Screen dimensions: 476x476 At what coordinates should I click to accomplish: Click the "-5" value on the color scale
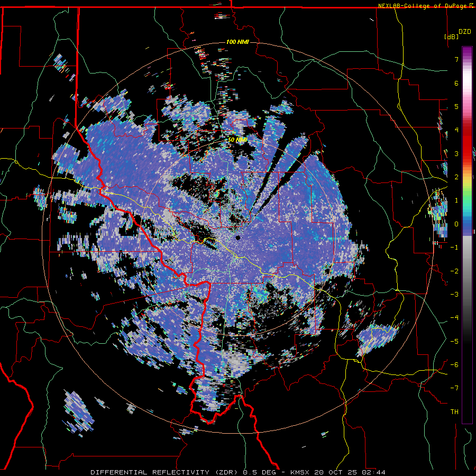[454, 342]
